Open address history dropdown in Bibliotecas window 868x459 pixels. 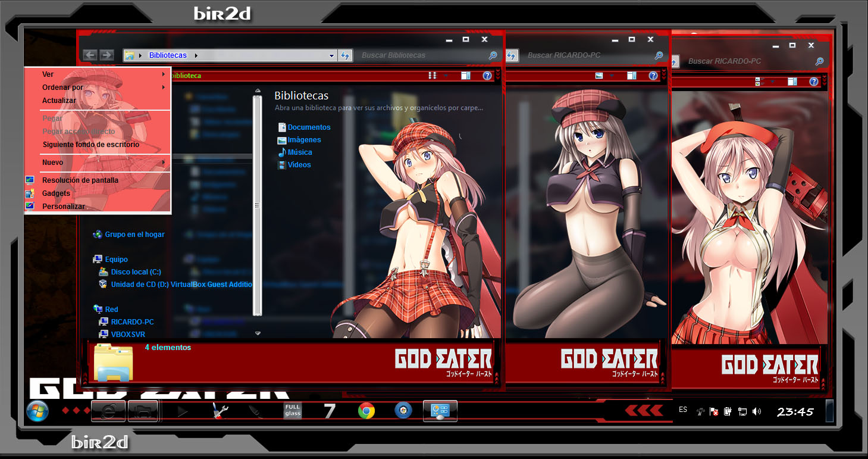click(x=332, y=55)
